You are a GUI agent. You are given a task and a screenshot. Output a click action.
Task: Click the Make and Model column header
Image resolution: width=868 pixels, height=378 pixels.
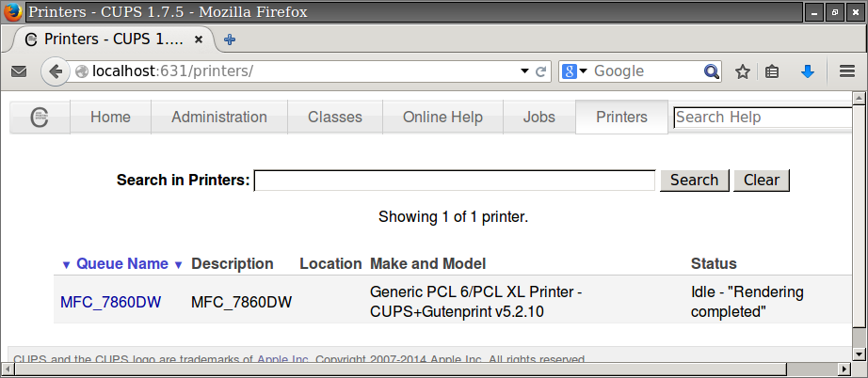(x=428, y=263)
